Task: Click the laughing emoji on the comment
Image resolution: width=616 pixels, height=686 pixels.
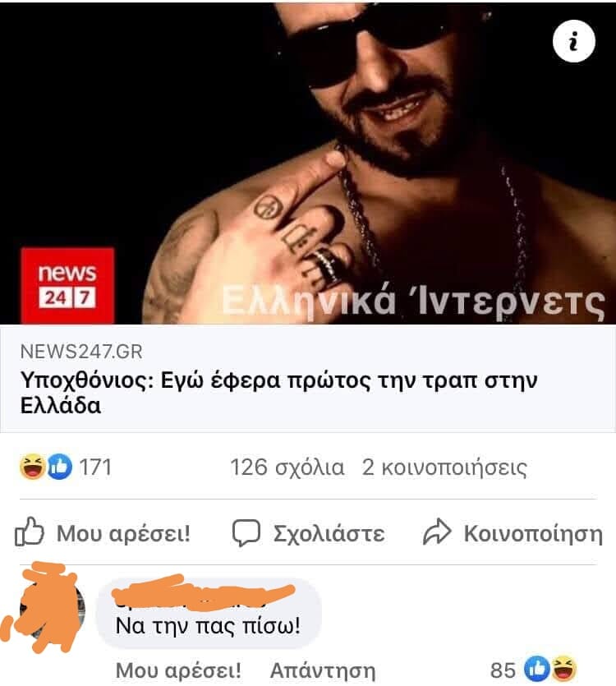Action: click(x=563, y=669)
